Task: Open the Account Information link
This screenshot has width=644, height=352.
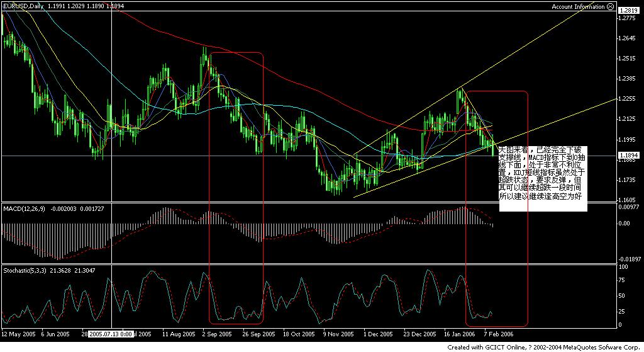Action: [578, 6]
